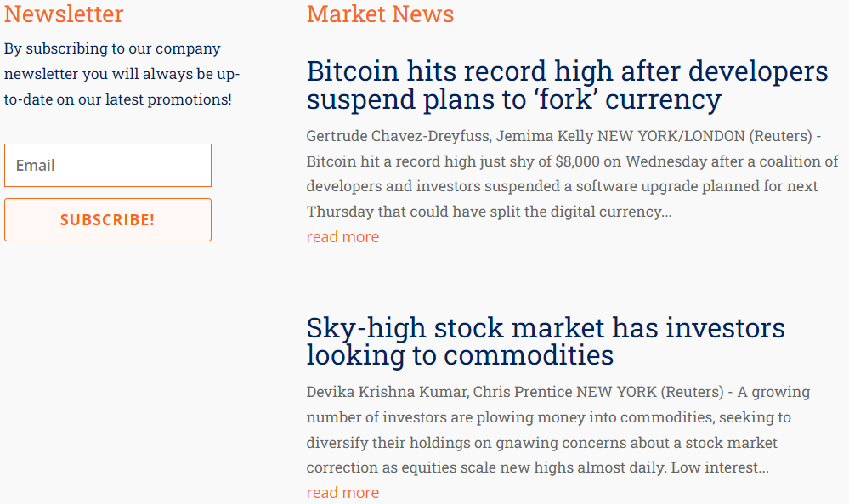
Task: Click author name Devika Krishna Kumar
Action: [387, 392]
